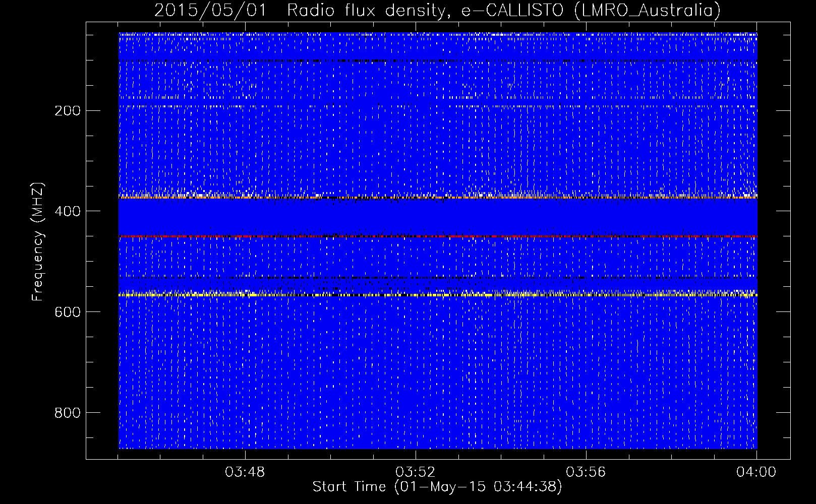Click the '600' frequency axis label
Viewport: 816px width, 504px height.
pos(68,312)
